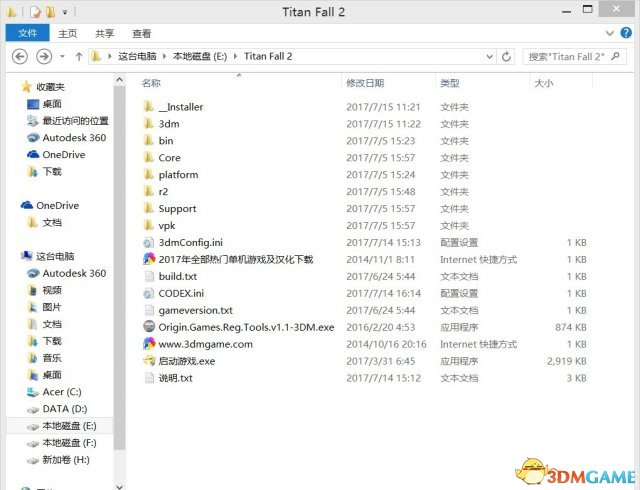Select the platform folder icon
This screenshot has width=640, height=490.
point(149,175)
